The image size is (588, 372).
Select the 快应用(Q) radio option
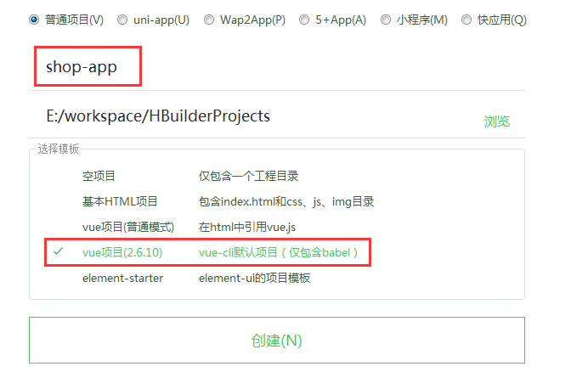[466, 20]
